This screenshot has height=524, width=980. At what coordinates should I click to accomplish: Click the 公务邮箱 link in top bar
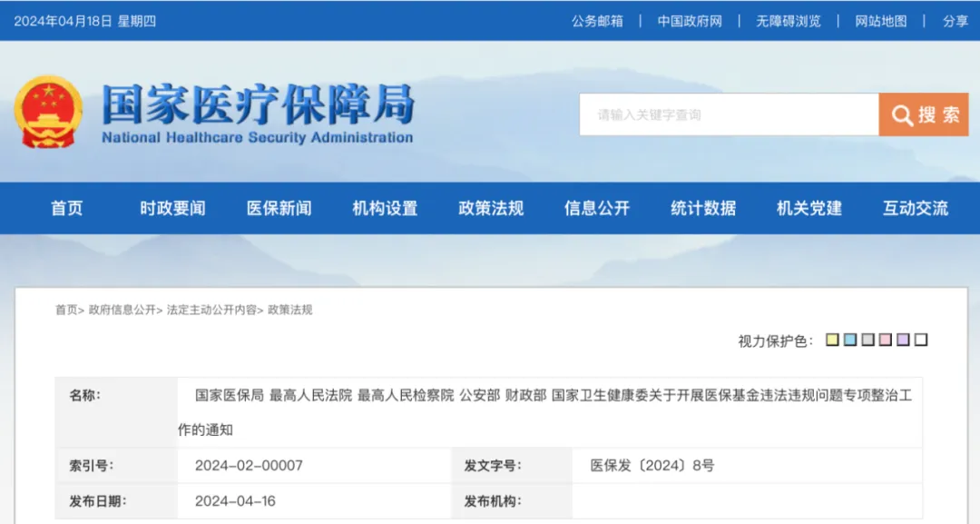click(x=597, y=21)
